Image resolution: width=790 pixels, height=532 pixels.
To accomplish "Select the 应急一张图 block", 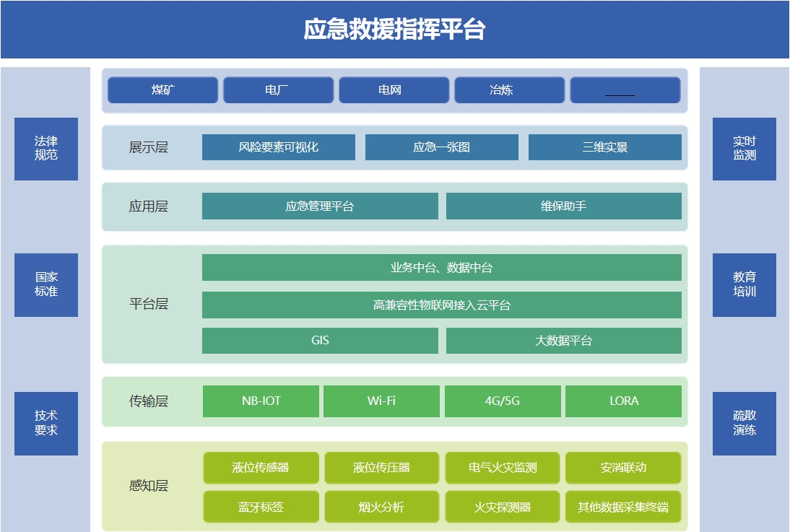I will point(441,147).
